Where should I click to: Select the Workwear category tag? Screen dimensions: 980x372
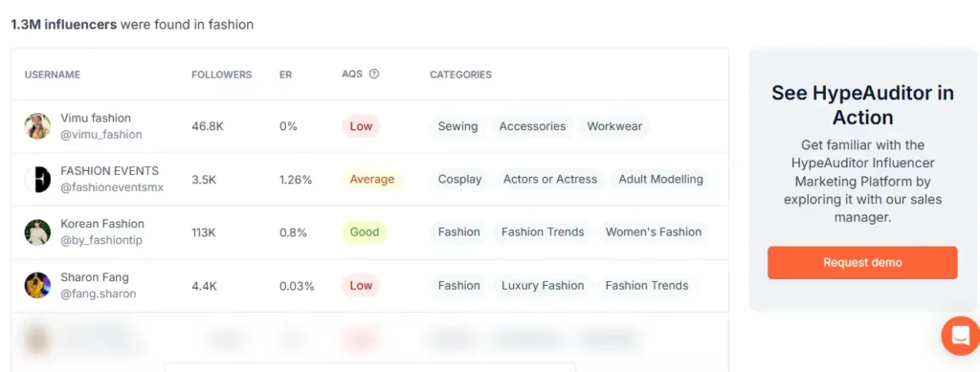(614, 126)
